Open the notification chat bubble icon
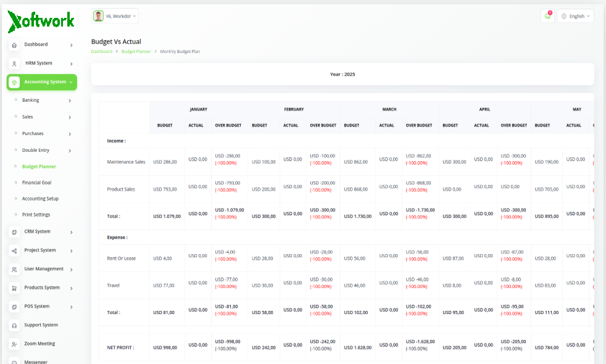The height and width of the screenshot is (364, 606). click(x=547, y=16)
